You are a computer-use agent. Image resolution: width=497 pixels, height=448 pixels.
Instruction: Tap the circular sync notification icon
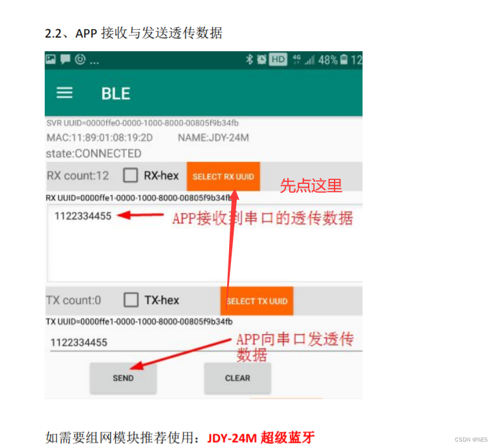80,59
